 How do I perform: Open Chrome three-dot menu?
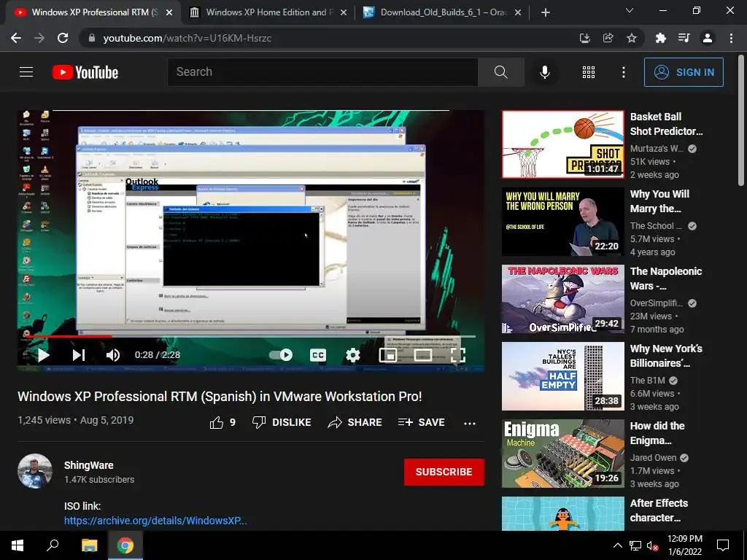tap(731, 38)
